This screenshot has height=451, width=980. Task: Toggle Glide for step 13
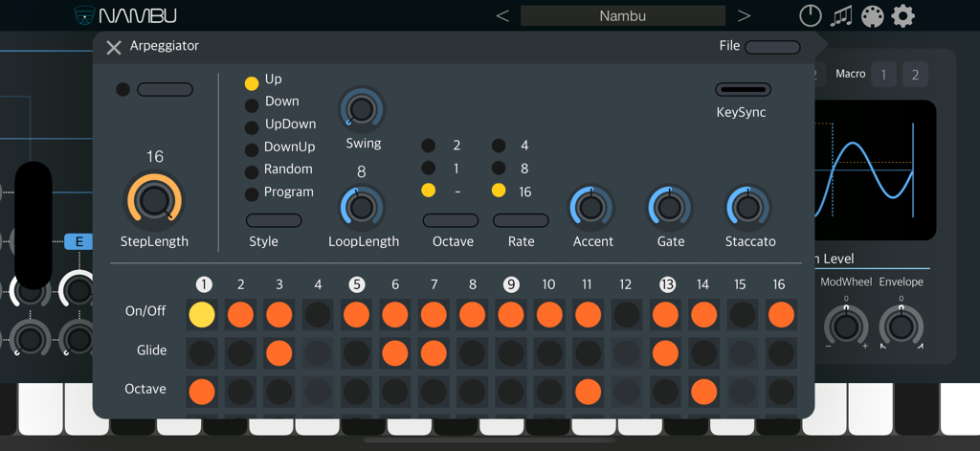pos(666,353)
